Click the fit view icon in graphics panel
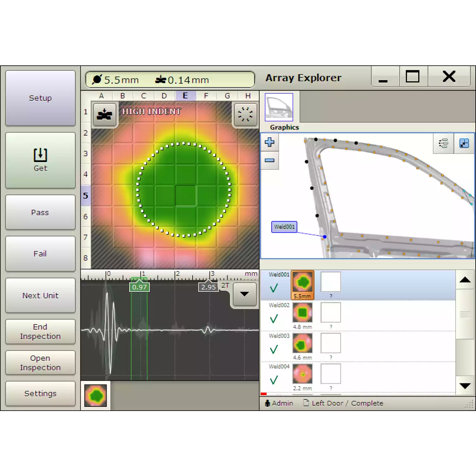 coord(464,143)
